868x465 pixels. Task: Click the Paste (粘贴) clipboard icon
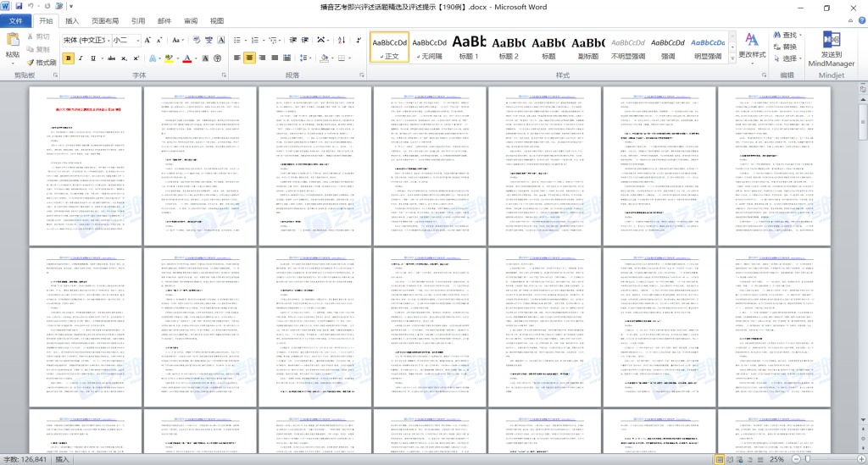pyautogui.click(x=12, y=42)
